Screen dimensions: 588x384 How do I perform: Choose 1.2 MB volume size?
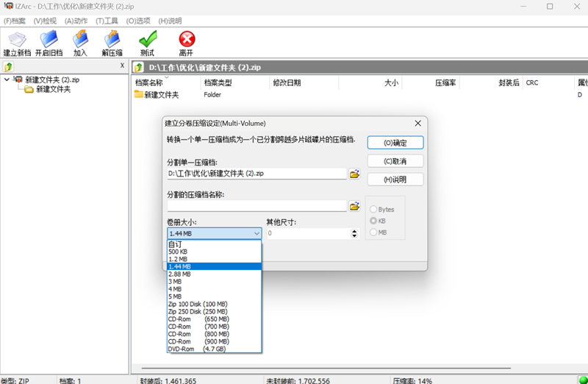pyautogui.click(x=214, y=260)
